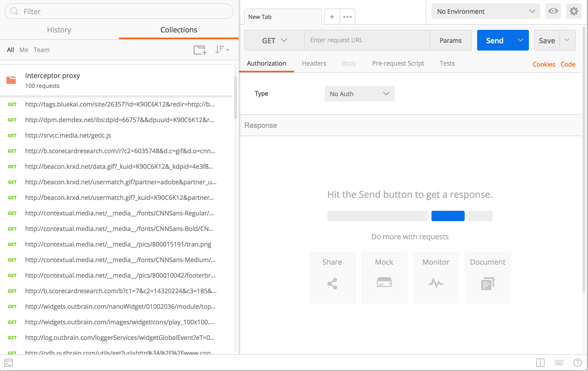Screen dimensions: 588x371
Task: Expand the GET method dropdown
Action: point(274,40)
